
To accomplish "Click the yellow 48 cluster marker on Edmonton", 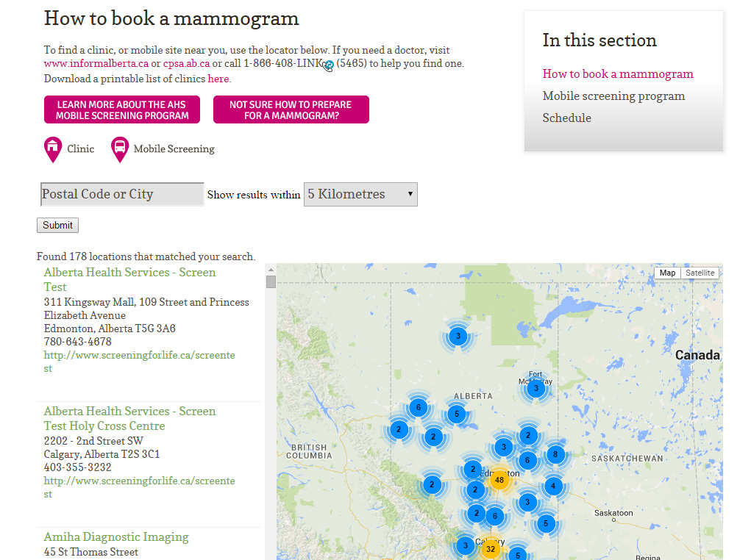I will [499, 480].
